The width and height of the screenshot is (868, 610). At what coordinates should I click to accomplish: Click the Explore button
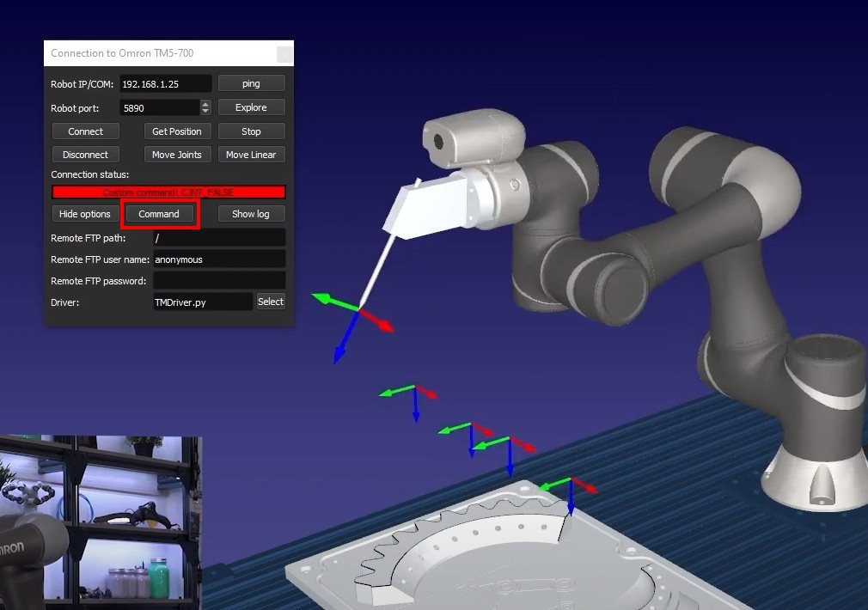pyautogui.click(x=251, y=107)
